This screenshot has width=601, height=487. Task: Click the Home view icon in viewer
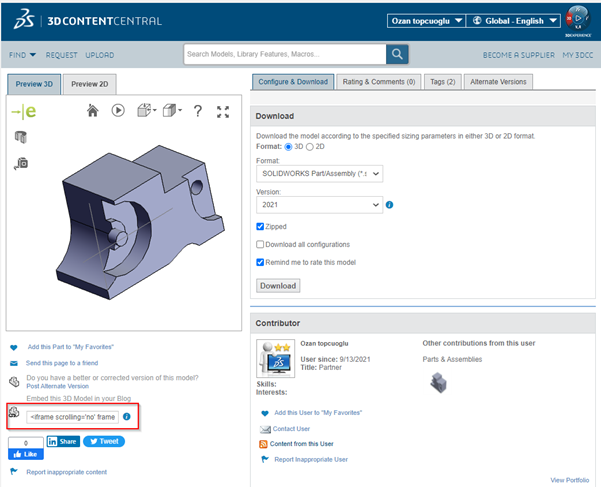coord(93,111)
